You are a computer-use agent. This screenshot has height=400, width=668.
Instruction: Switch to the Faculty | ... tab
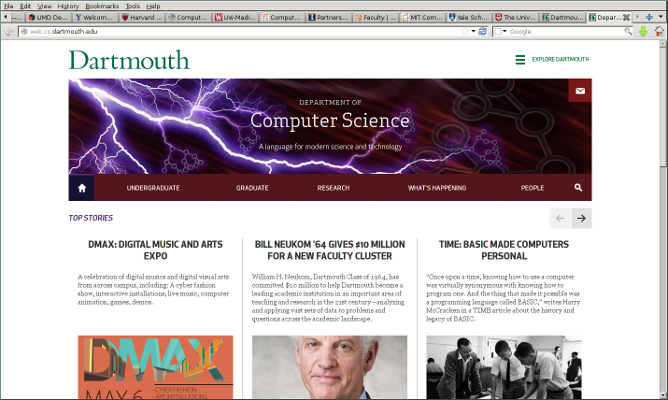point(375,17)
